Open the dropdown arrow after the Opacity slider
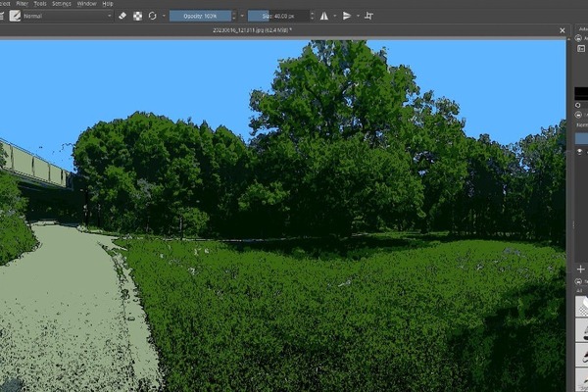This screenshot has width=588, height=392. (x=242, y=16)
